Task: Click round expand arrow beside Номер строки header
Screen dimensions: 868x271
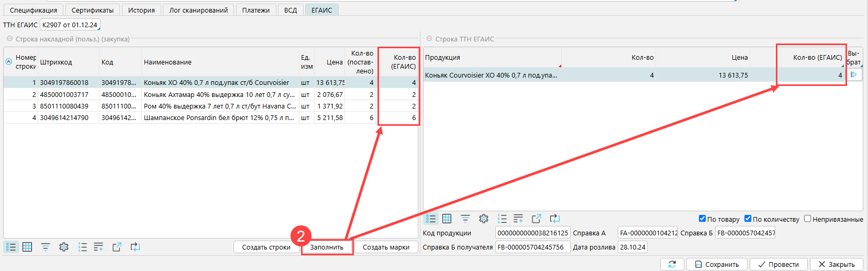Action: click(8, 62)
